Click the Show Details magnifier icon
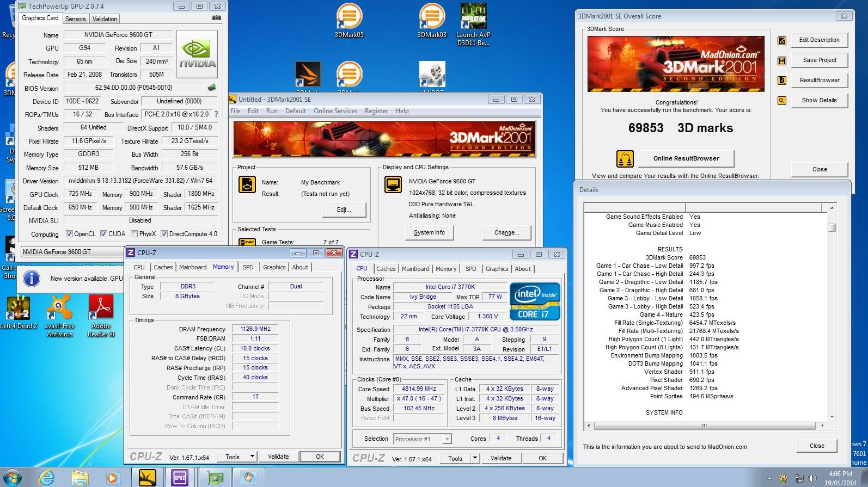 [x=782, y=101]
